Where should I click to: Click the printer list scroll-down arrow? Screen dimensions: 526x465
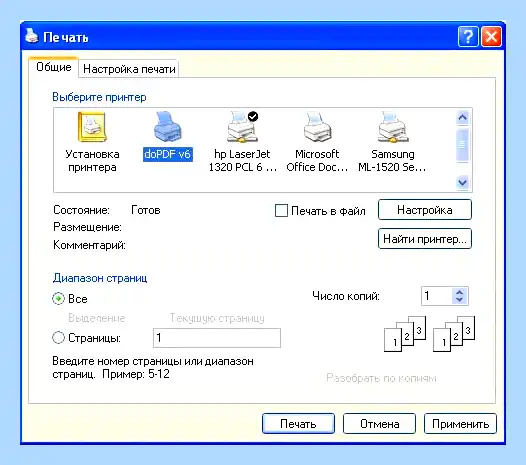[463, 183]
